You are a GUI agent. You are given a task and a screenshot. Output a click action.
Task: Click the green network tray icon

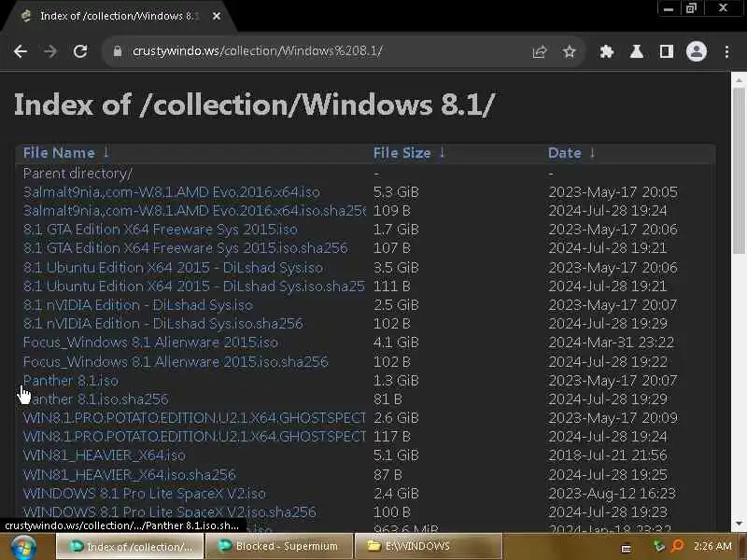click(x=659, y=546)
